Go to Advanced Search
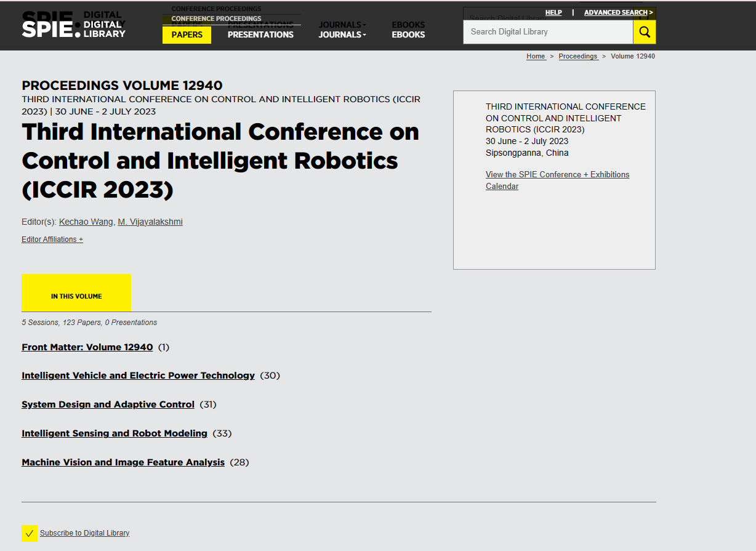The height and width of the screenshot is (551, 756). (x=619, y=12)
